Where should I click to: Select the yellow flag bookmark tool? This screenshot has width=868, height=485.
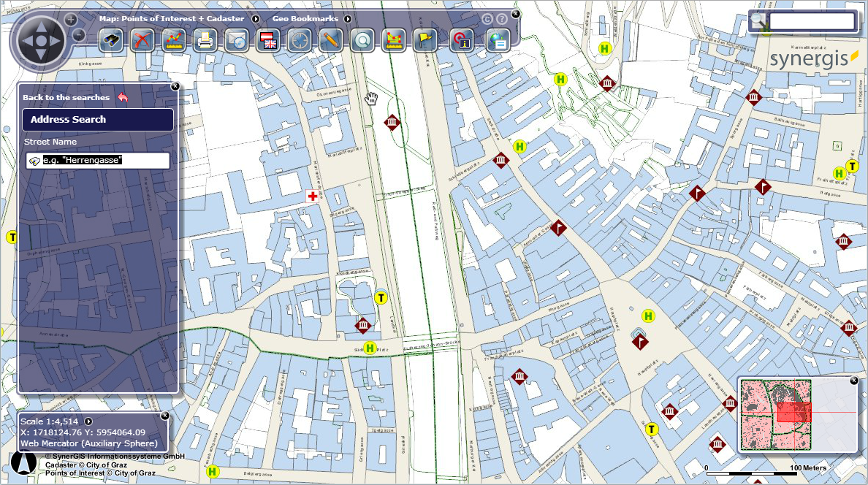[x=425, y=40]
